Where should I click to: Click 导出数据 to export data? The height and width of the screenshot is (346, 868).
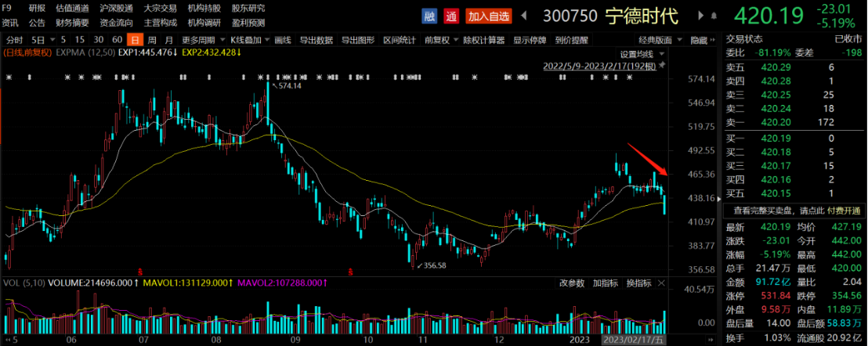coord(316,40)
